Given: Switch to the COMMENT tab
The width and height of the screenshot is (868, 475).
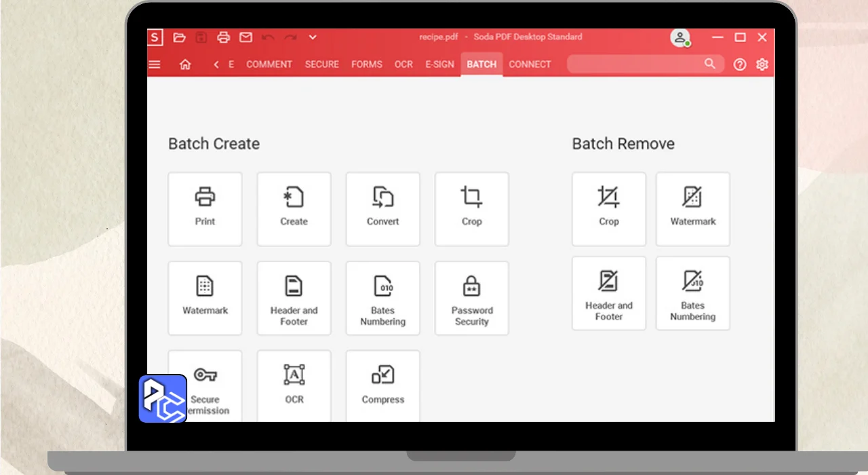Looking at the screenshot, I should pyautogui.click(x=269, y=64).
